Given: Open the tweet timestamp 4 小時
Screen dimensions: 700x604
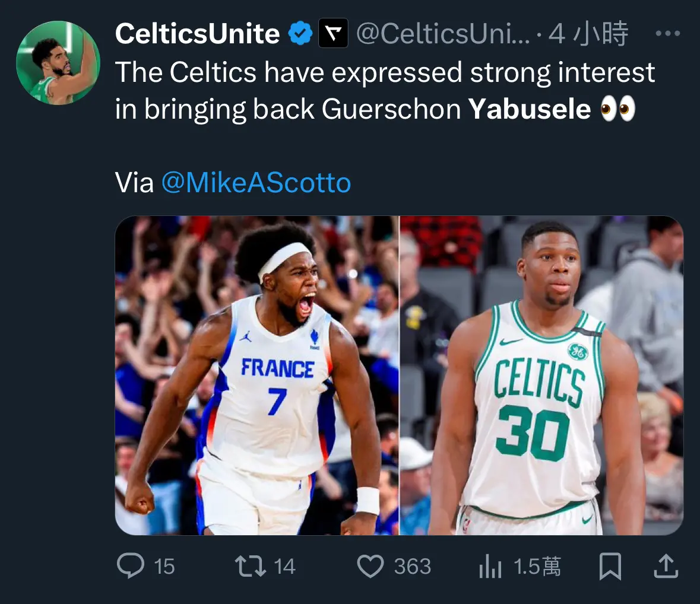Looking at the screenshot, I should pos(588,33).
